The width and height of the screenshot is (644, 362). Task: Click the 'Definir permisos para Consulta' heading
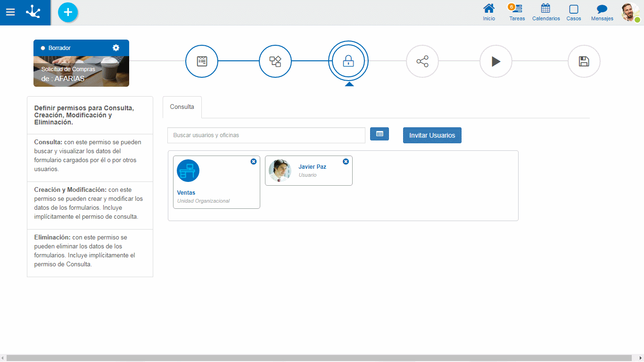[84, 115]
